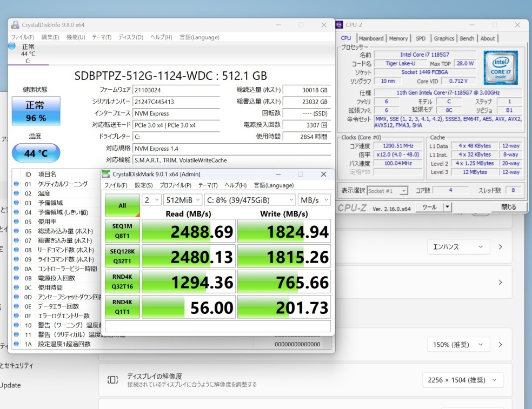Open 設定(S) menu in CrystalDiskMark
The height and width of the screenshot is (409, 532).
[143, 185]
